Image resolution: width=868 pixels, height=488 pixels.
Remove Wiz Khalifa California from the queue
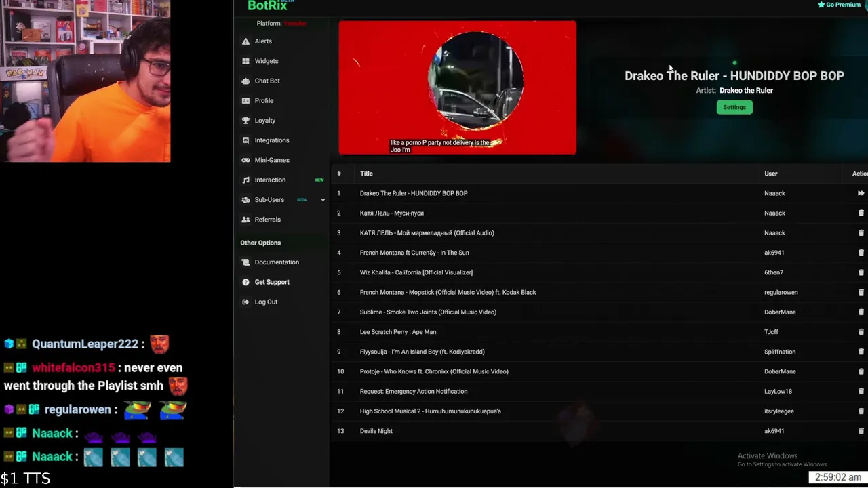tap(861, 272)
